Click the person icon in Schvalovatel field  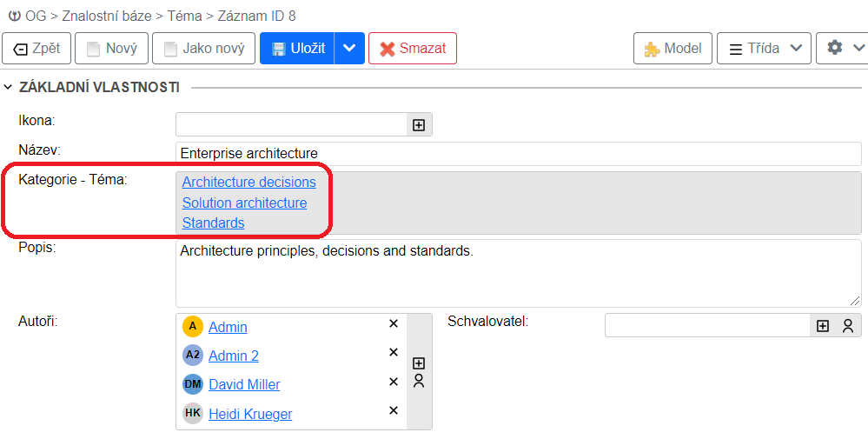pos(847,326)
